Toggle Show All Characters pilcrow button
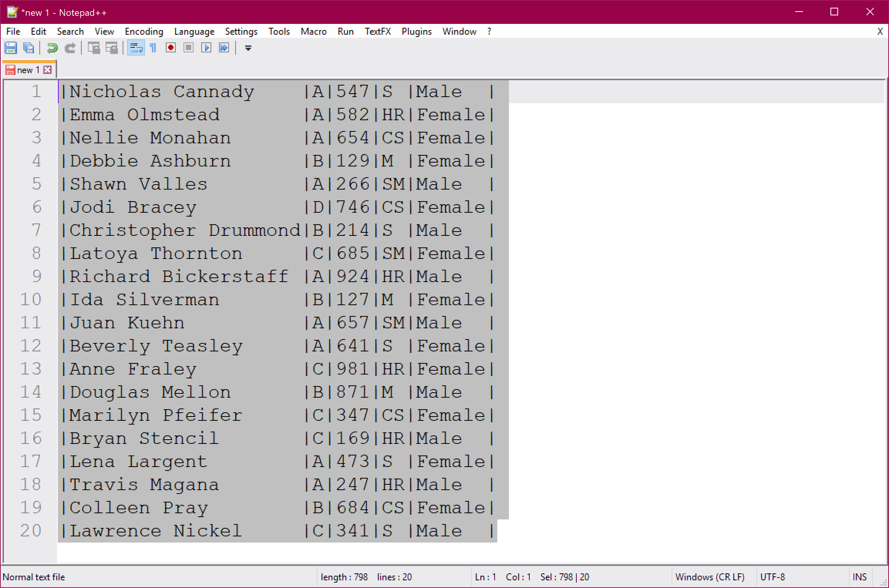Image resolution: width=889 pixels, height=588 pixels. point(153,48)
